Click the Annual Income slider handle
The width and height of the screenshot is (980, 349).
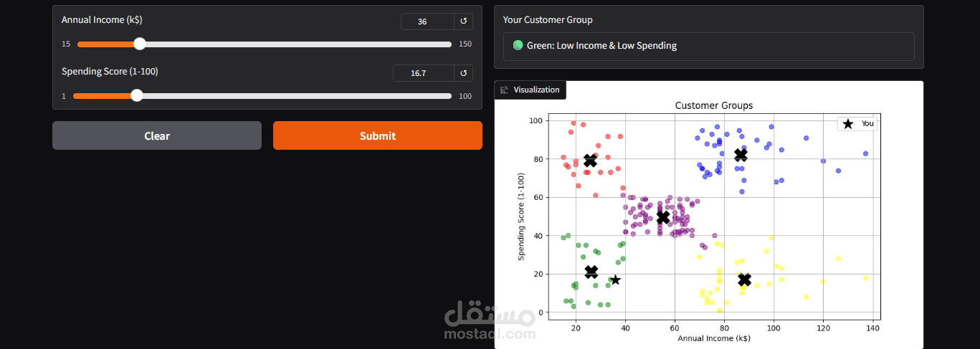[140, 44]
